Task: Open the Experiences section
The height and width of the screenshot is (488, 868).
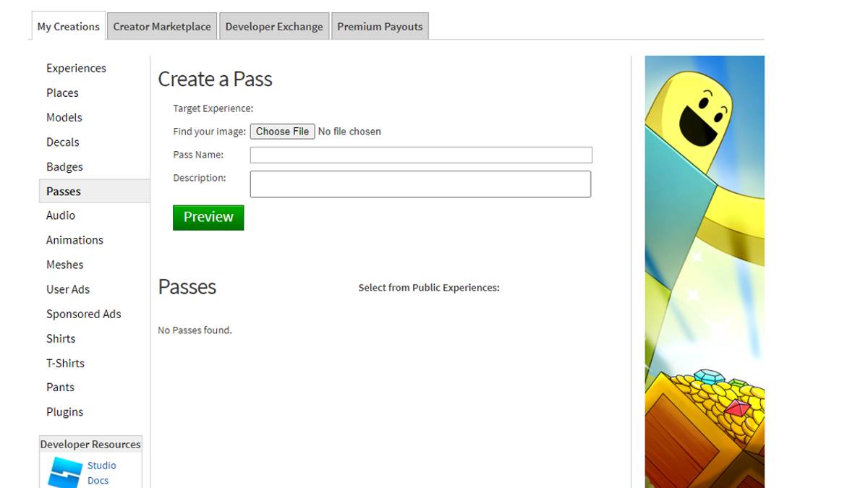Action: (76, 68)
